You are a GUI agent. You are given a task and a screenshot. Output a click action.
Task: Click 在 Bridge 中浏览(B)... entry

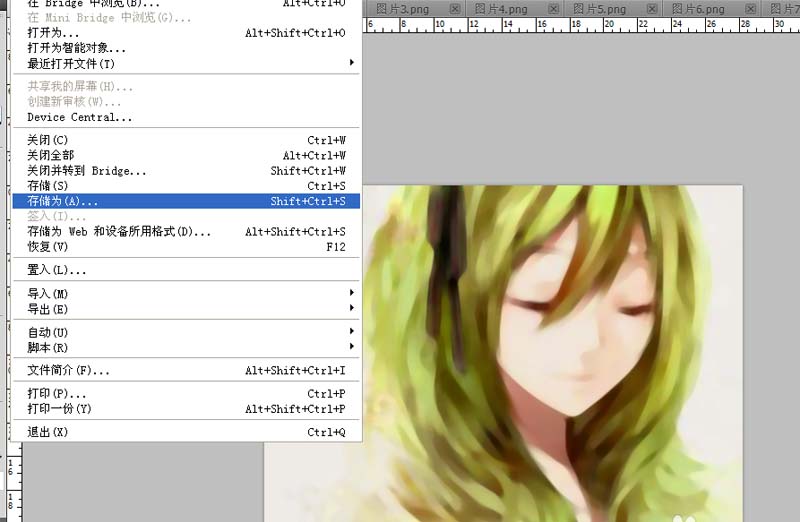(x=186, y=4)
